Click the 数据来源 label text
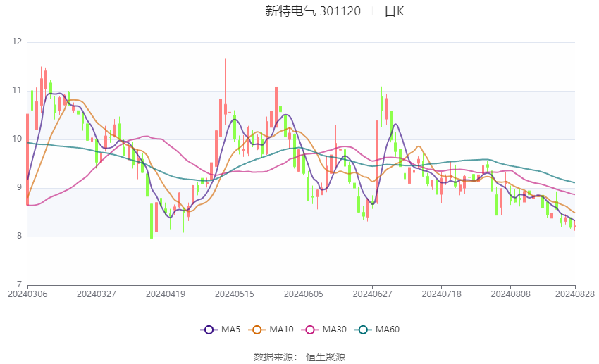The height and width of the screenshot is (364, 599). tap(273, 357)
